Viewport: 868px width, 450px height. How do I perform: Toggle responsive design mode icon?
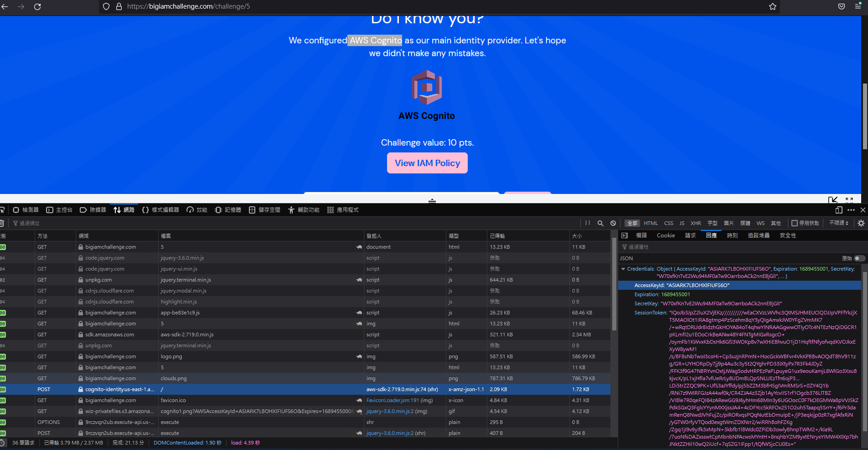(839, 210)
